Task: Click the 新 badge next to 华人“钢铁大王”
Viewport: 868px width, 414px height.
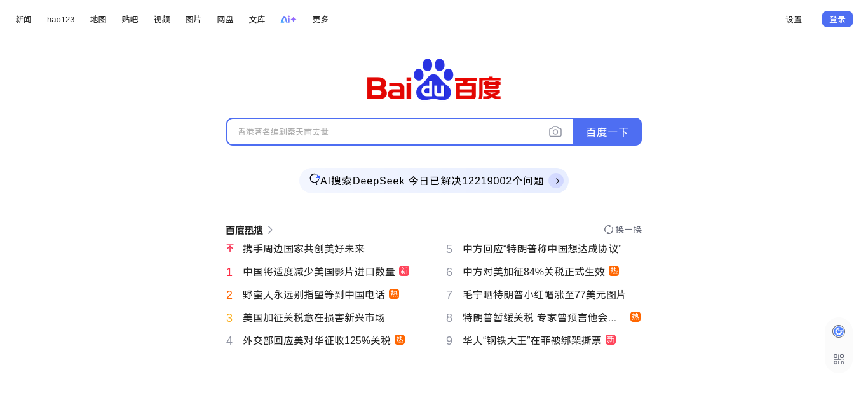Action: click(x=611, y=340)
